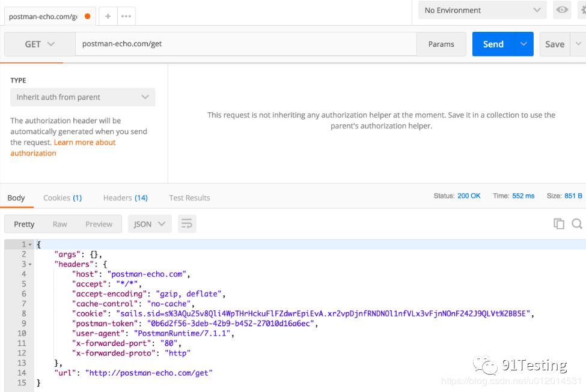The width and height of the screenshot is (586, 392).
Task: Open the Params editor
Action: [x=441, y=44]
